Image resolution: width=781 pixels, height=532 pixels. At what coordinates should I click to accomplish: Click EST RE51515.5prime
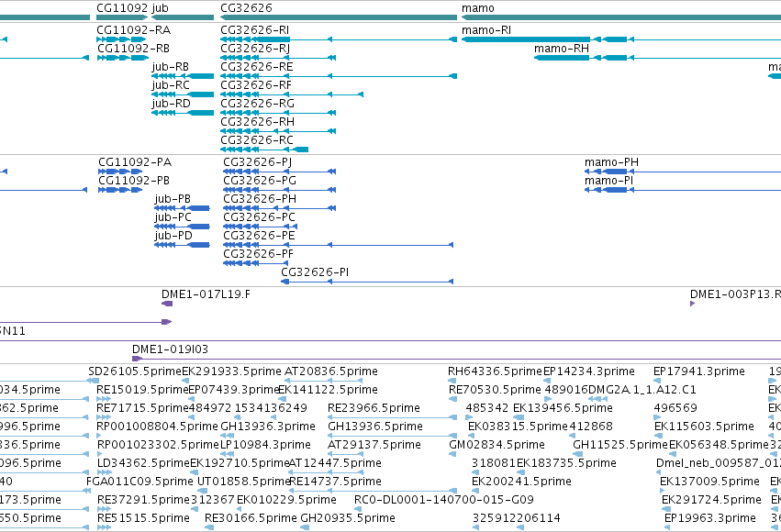coord(143,519)
